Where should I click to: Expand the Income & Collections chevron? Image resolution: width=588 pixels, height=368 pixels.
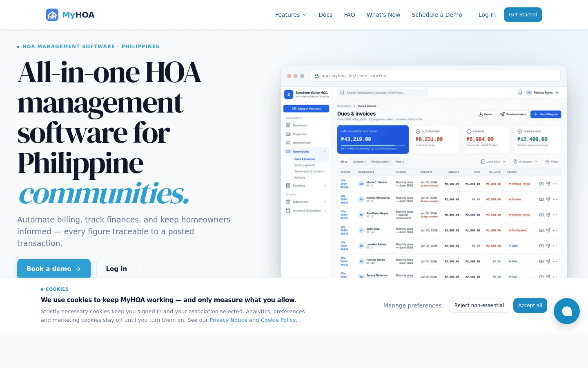(x=325, y=211)
